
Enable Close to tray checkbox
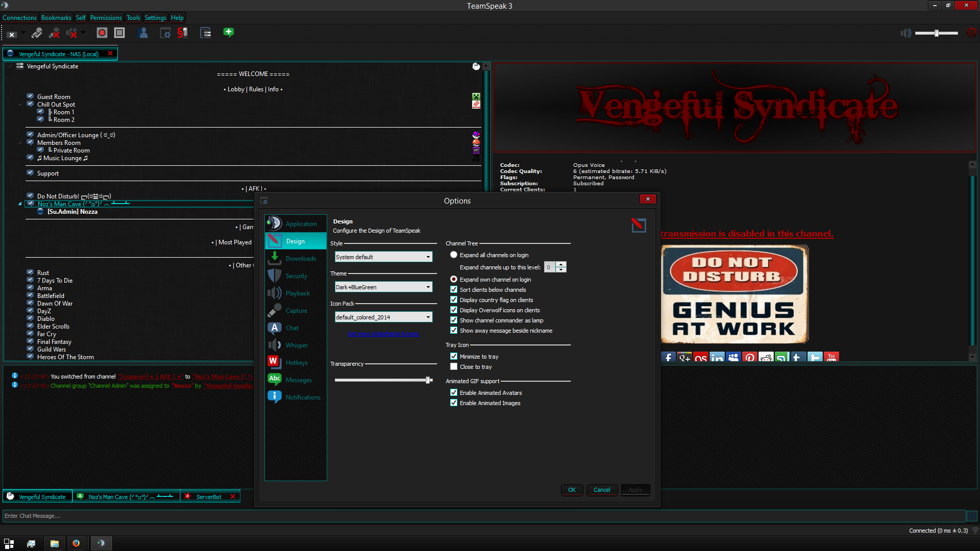454,367
